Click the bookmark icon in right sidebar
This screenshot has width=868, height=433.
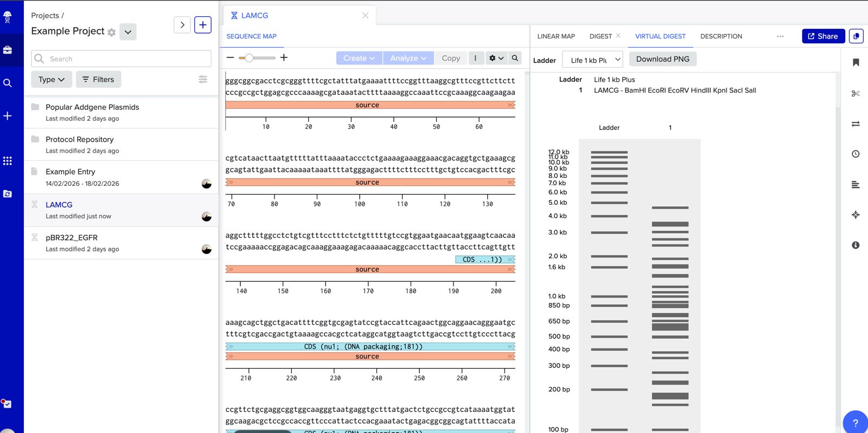point(856,62)
